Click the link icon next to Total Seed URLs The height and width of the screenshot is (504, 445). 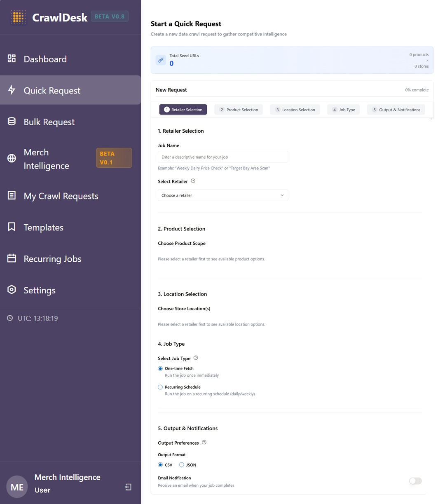click(161, 60)
